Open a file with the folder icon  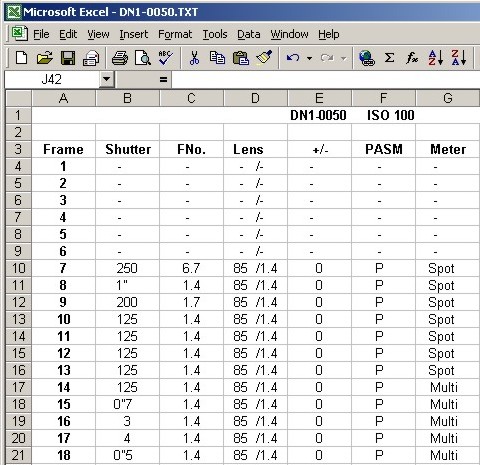[45, 58]
